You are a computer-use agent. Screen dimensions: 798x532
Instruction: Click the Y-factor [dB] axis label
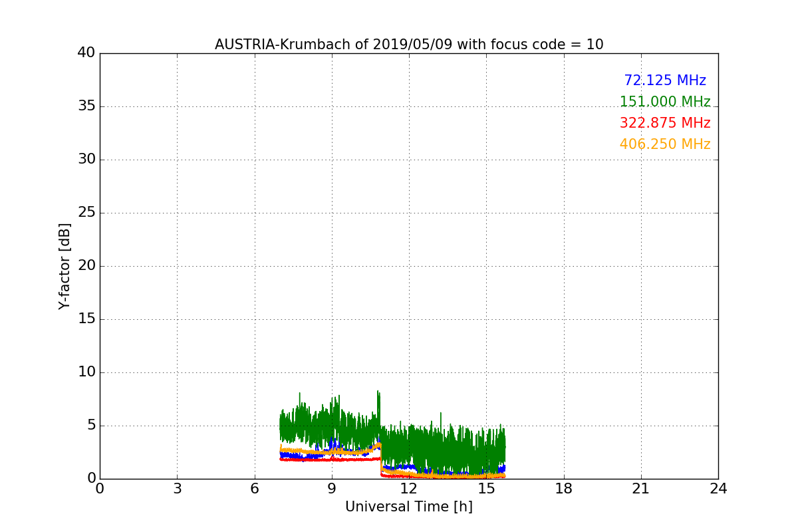[x=65, y=266]
